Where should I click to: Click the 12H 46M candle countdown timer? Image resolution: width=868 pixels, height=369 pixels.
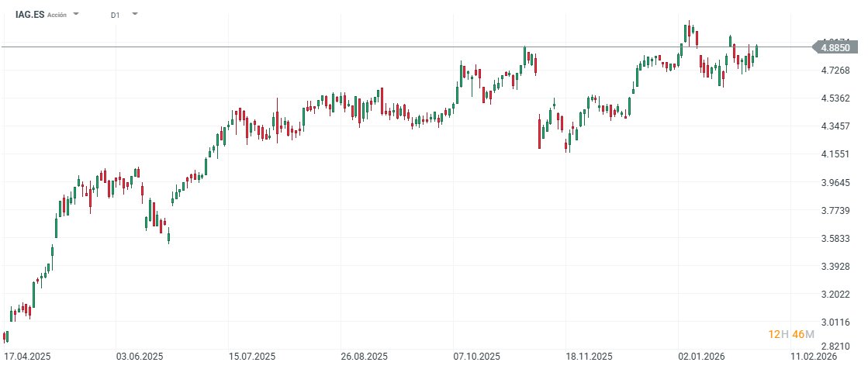coord(791,334)
